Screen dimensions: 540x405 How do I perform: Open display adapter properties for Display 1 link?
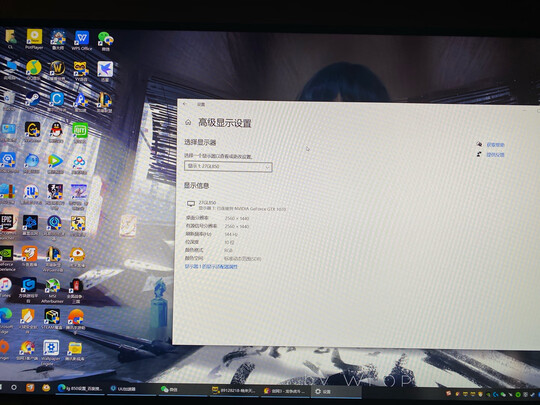pos(211,267)
